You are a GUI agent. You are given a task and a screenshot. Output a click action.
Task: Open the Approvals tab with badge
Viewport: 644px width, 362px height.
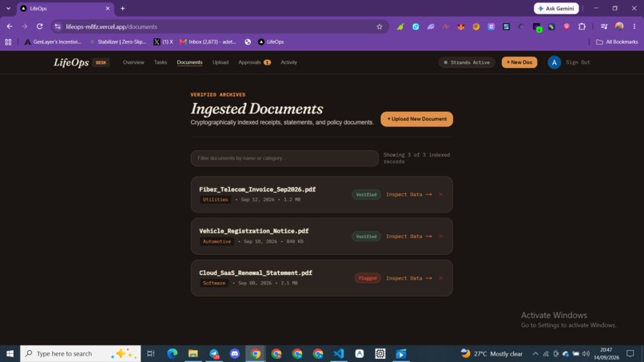(254, 62)
